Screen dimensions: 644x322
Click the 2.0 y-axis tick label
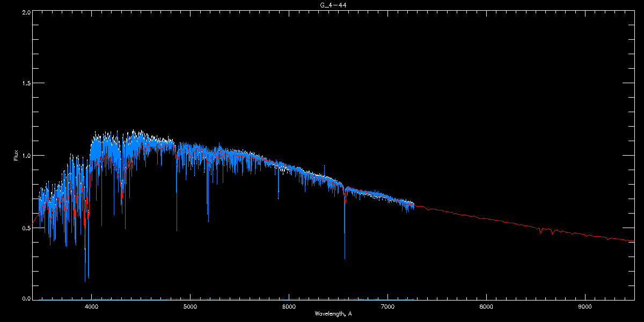pyautogui.click(x=26, y=12)
